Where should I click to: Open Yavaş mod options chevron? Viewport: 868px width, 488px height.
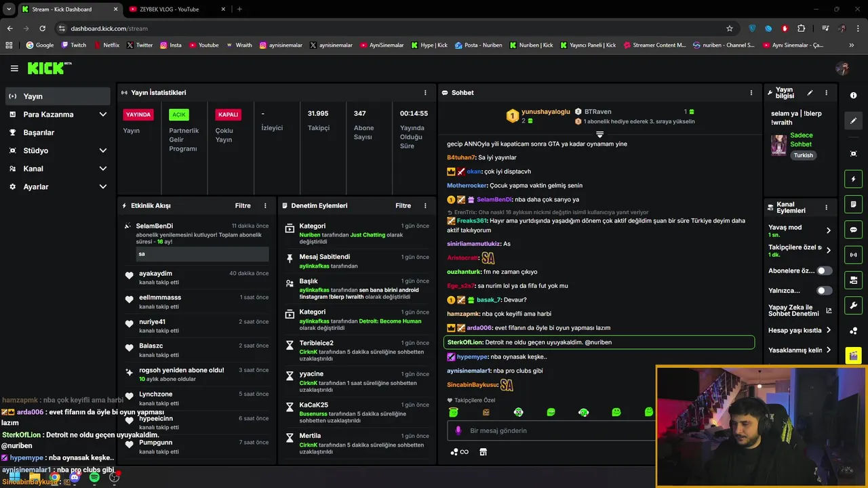(x=829, y=230)
